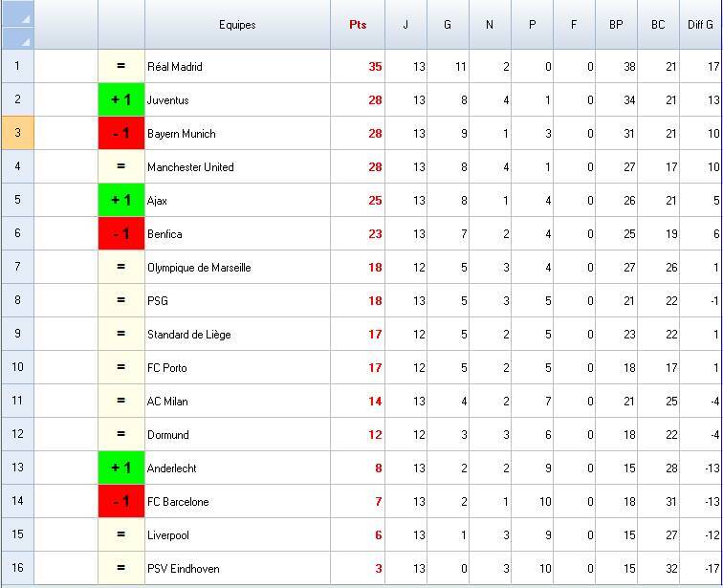Click the Pts column header
This screenshot has height=588, width=723.
tap(358, 25)
